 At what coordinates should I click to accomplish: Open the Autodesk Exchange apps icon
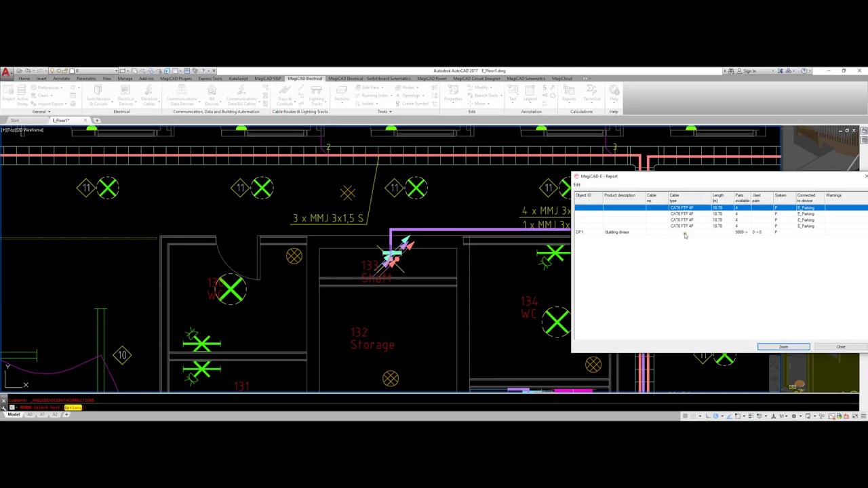(781, 70)
